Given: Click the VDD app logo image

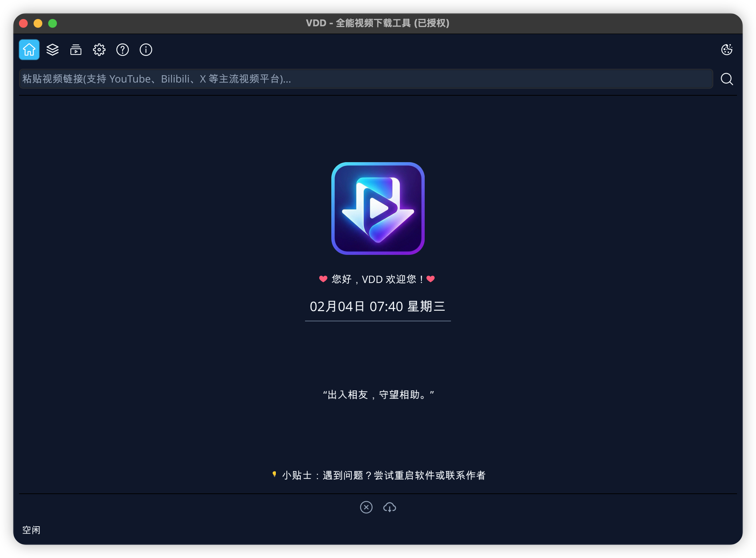Looking at the screenshot, I should tap(378, 209).
